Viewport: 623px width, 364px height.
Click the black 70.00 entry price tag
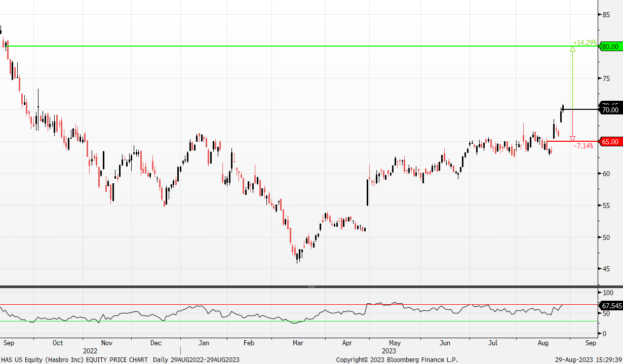coord(610,110)
